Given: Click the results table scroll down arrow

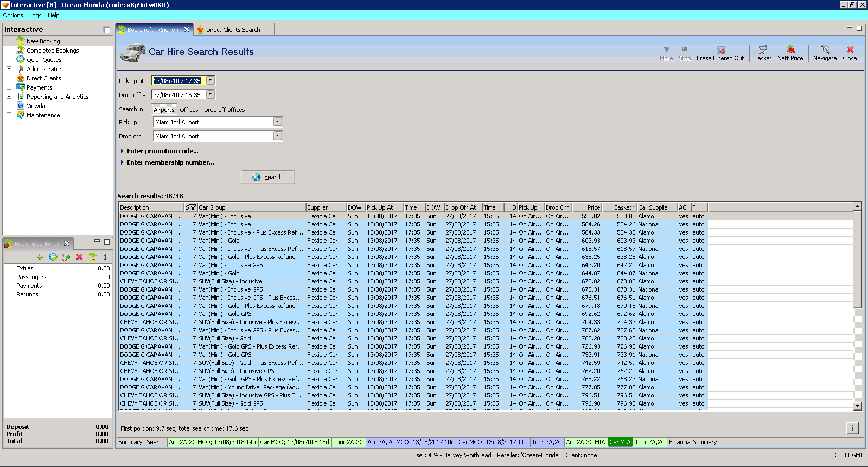Looking at the screenshot, I should [x=858, y=406].
